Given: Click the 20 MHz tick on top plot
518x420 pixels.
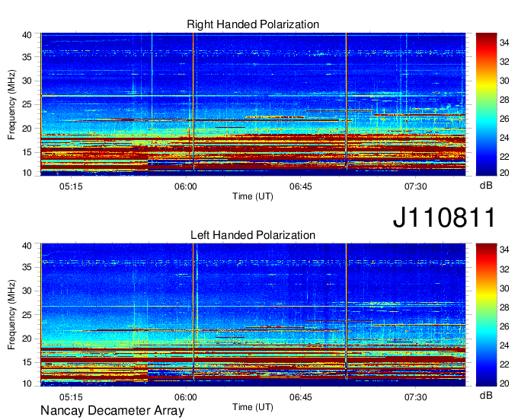Looking at the screenshot, I should click(27, 129).
